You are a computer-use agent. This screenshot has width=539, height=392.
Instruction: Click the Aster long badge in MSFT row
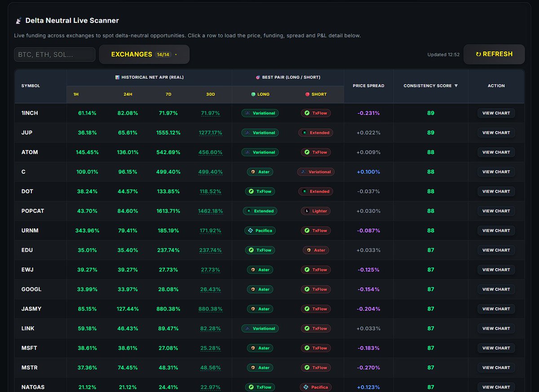click(x=260, y=348)
